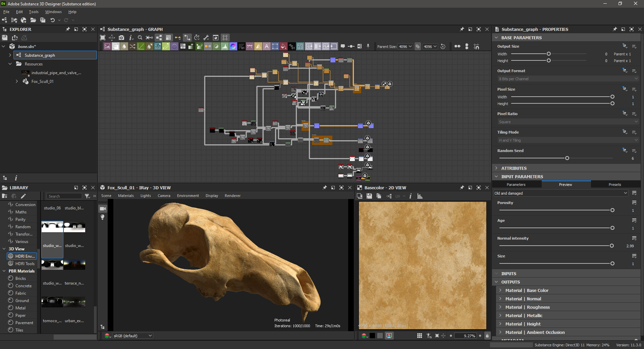The height and width of the screenshot is (349, 644).
Task: Click the pencil edit icon in Library panel
Action: 23,196
